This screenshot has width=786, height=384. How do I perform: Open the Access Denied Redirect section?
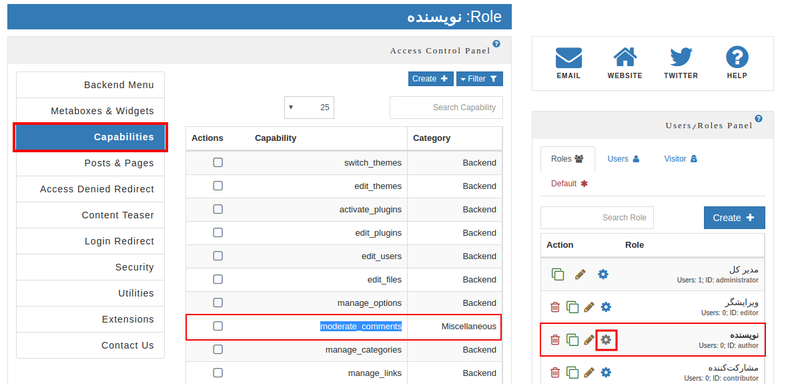90,189
